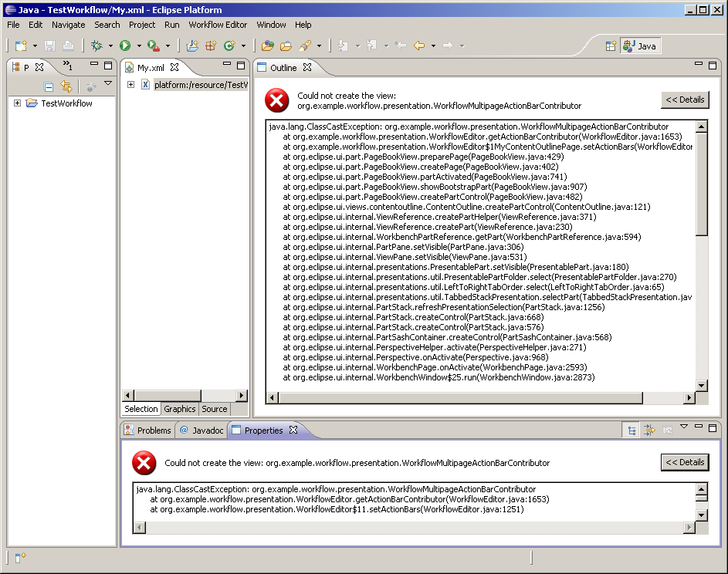Open the Run button dropdown arrow
Screen dimensions: 728x574
[x=138, y=46]
